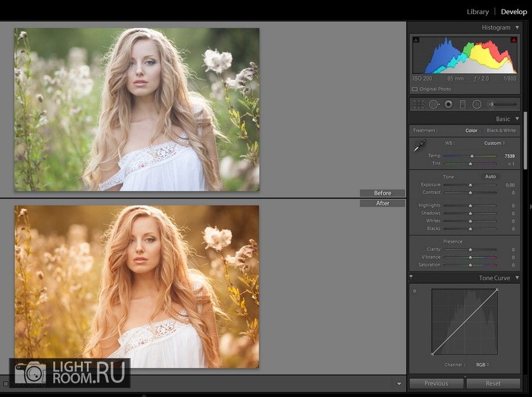Adjust the Highlights slider handle
532x397 pixels.
click(x=471, y=206)
